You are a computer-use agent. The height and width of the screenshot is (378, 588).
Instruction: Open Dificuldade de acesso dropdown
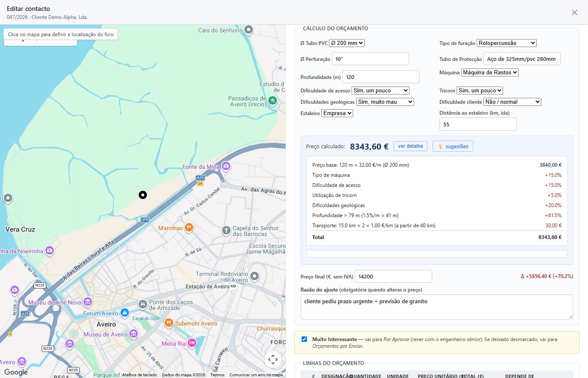381,90
